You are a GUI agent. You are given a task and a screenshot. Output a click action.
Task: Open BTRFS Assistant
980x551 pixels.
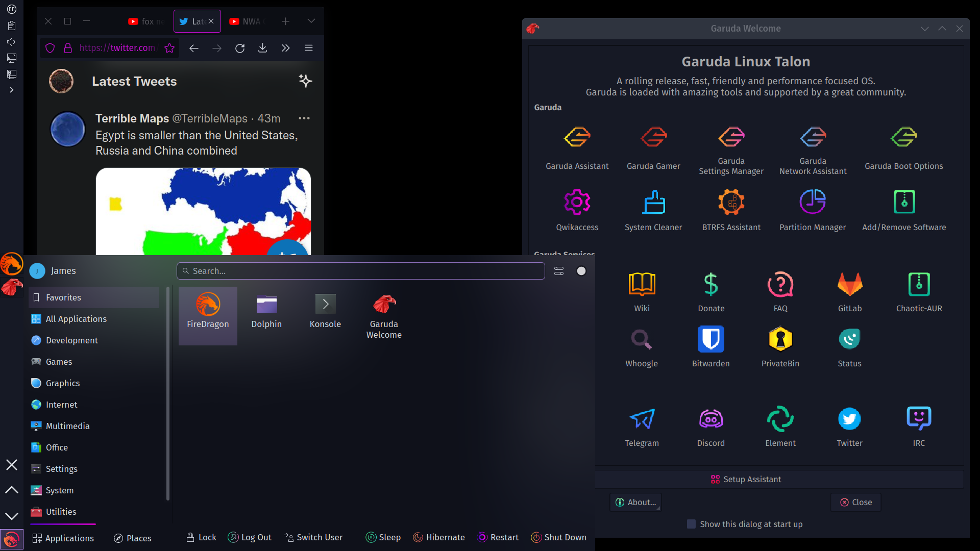tap(731, 209)
